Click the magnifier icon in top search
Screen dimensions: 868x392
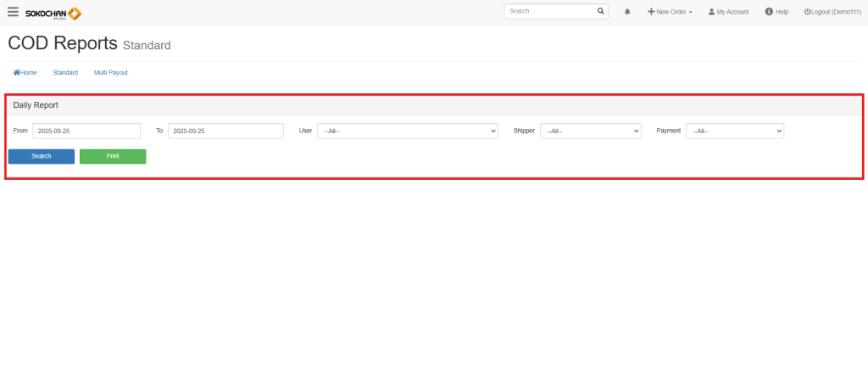(601, 12)
